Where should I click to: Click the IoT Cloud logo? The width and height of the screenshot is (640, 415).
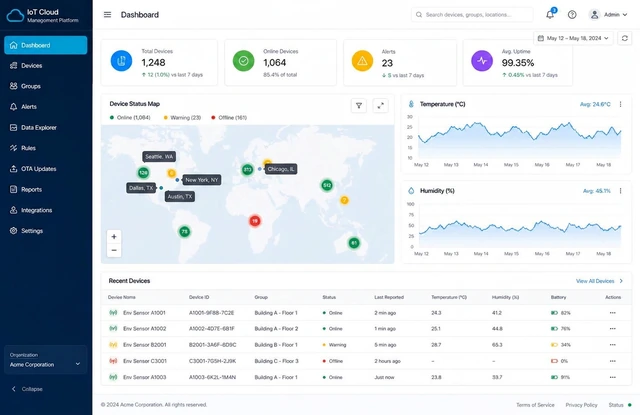[x=15, y=16]
